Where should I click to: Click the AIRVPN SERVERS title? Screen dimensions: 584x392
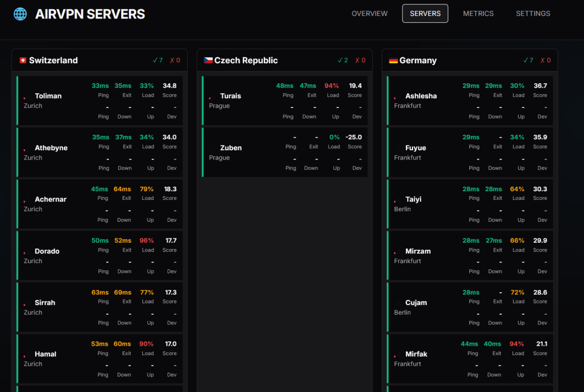tap(90, 14)
